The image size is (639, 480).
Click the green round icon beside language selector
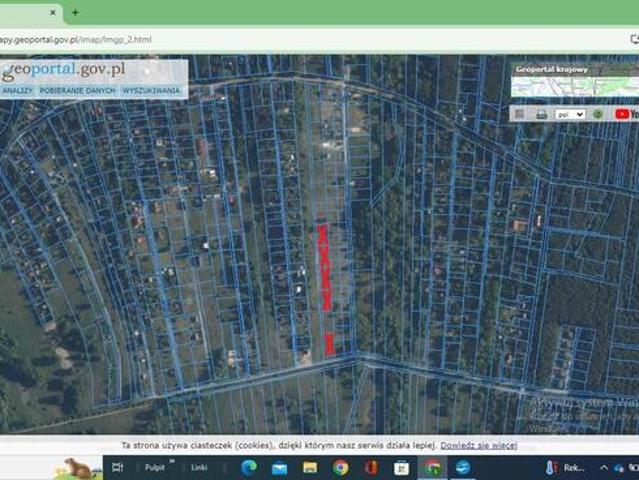(x=598, y=114)
